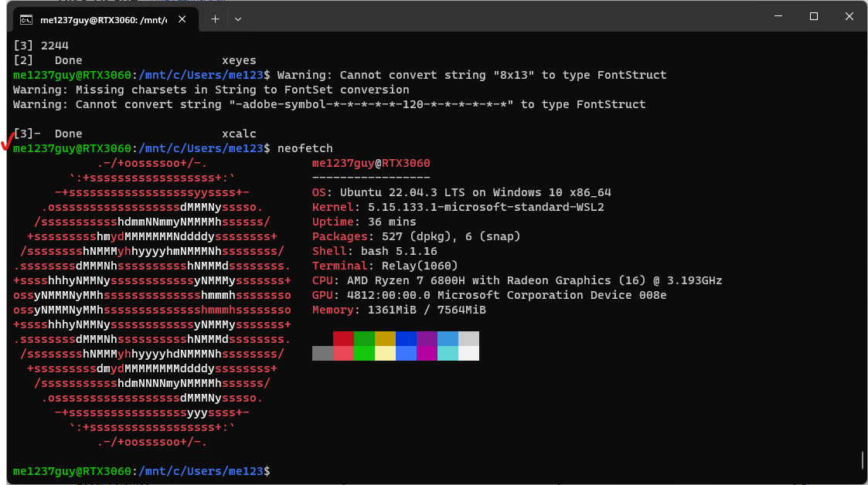Image resolution: width=868 pixels, height=485 pixels.
Task: Click the Packages line '527 (dpkg), 6 (snap)'
Action: [417, 236]
